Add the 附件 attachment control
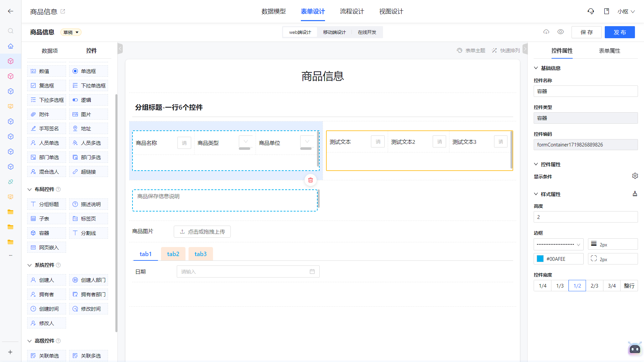 [47, 114]
